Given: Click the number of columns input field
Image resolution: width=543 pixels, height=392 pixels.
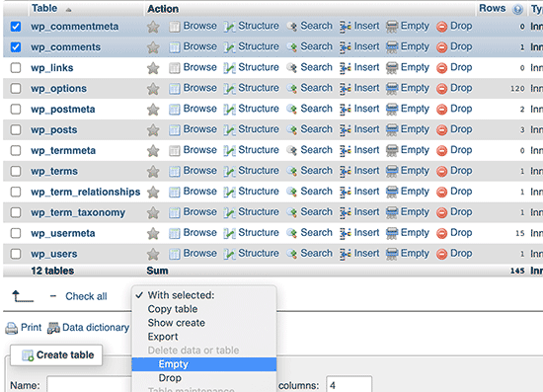Looking at the screenshot, I should [349, 384].
